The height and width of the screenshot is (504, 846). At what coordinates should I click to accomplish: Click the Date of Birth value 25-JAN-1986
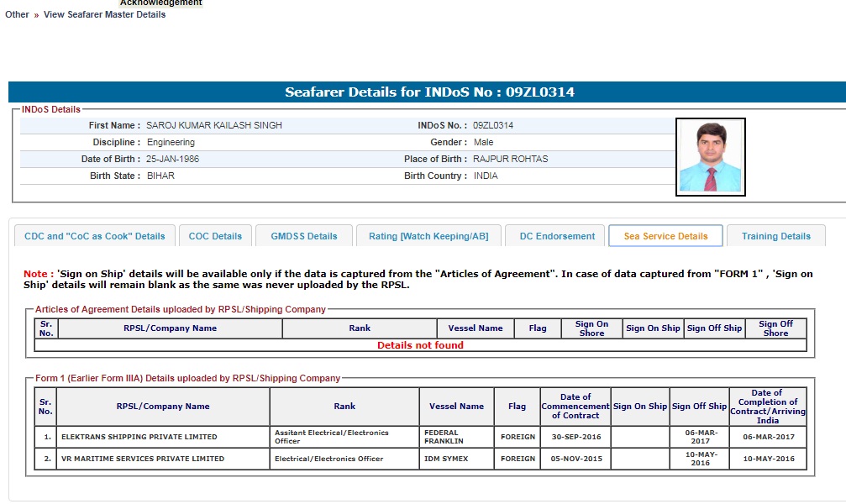(x=172, y=159)
